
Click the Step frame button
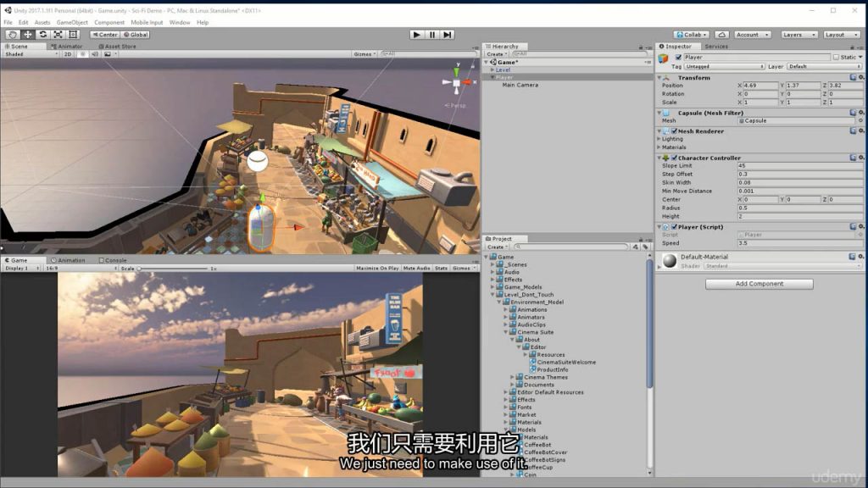pos(447,35)
